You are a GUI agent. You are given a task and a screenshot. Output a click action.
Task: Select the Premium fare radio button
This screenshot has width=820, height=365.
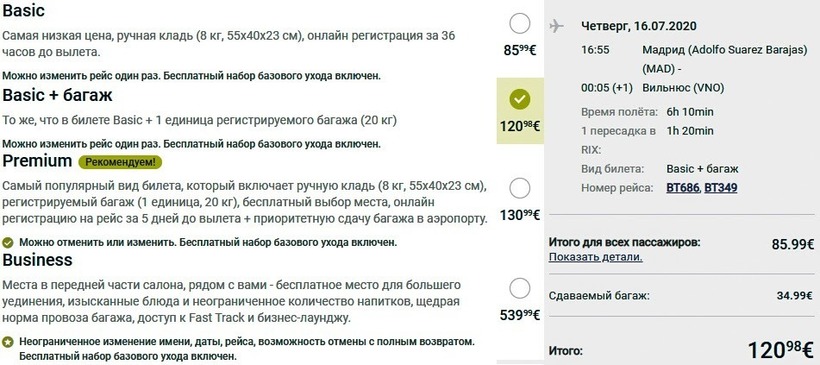519,188
